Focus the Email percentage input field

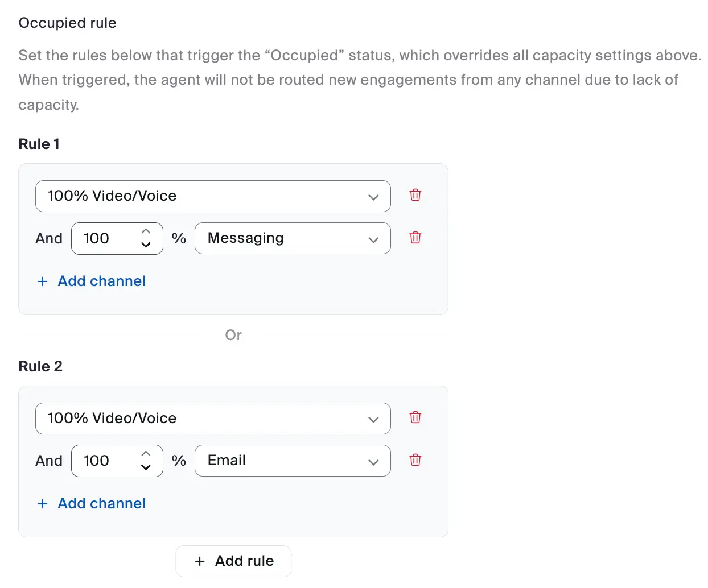(105, 461)
